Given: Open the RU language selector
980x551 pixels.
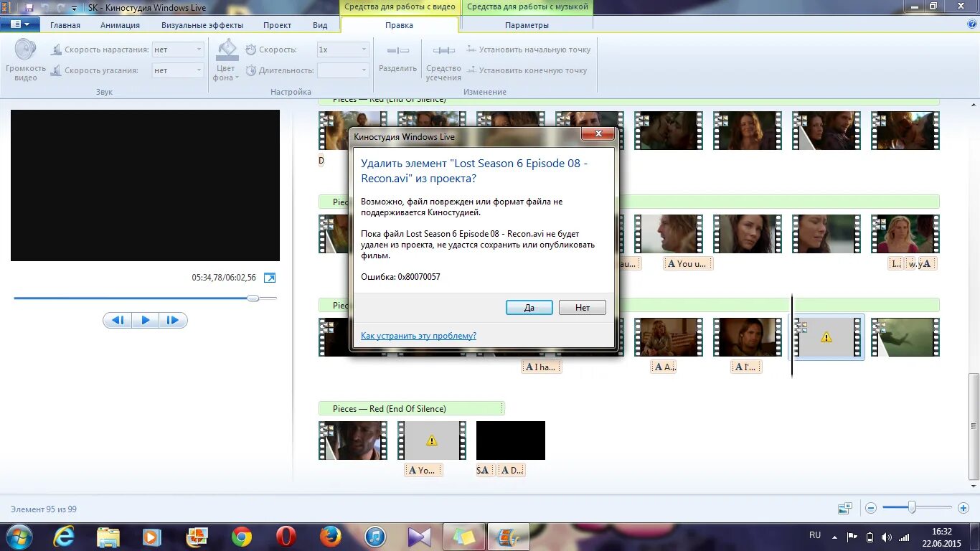Looking at the screenshot, I should coord(815,535).
